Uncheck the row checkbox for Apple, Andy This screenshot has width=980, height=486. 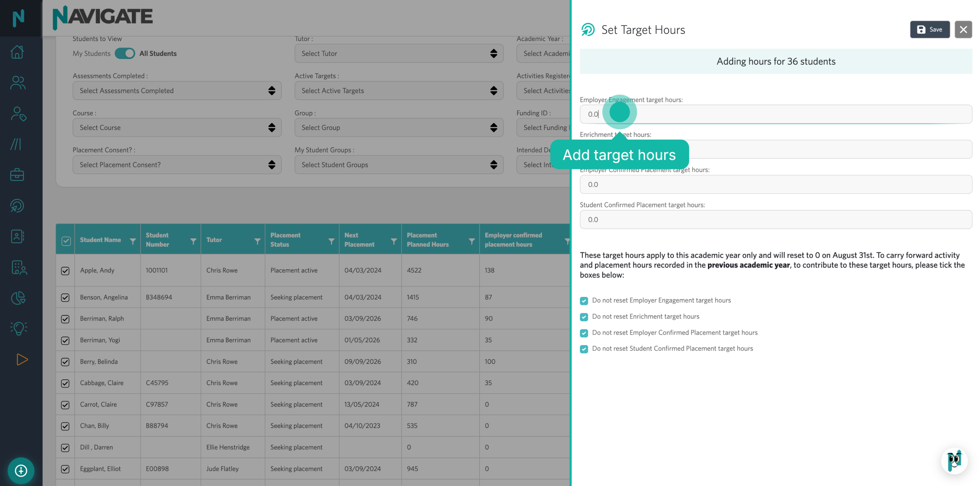point(65,270)
